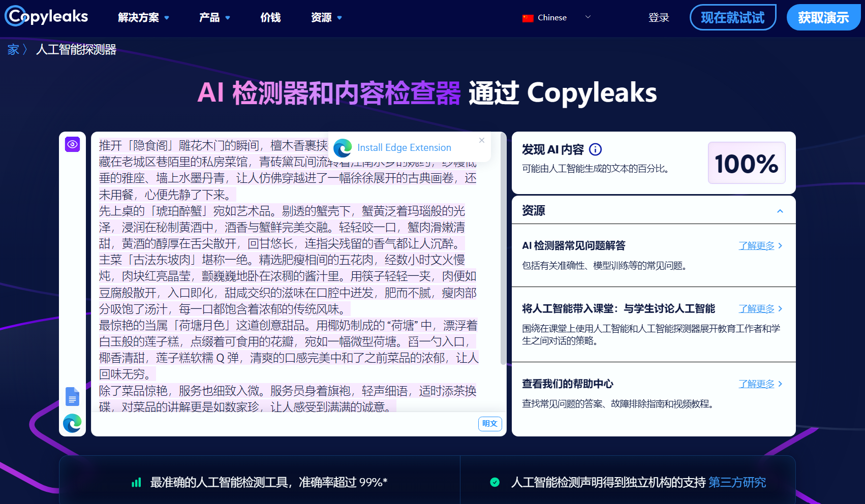Click the info icon beside 发现 AI 内容

[595, 149]
